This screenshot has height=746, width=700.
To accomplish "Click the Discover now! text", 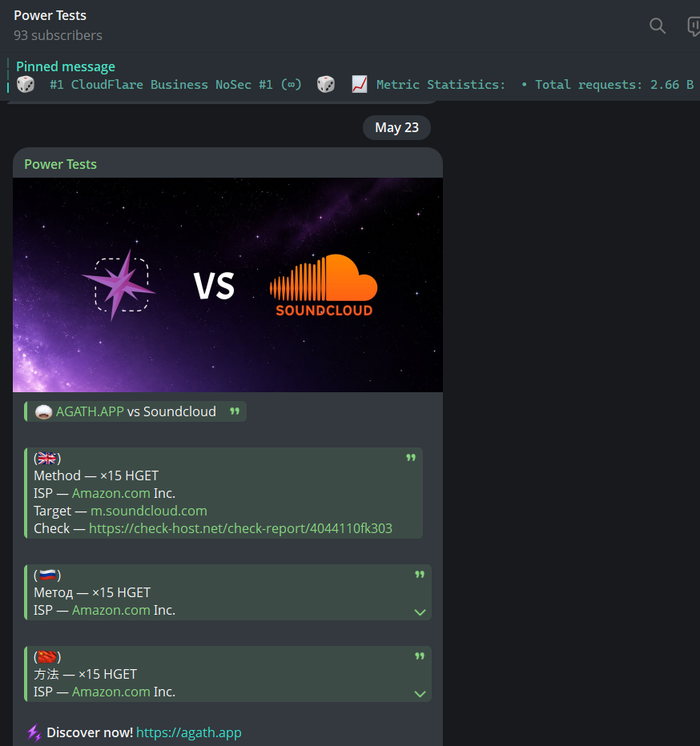I will (90, 732).
